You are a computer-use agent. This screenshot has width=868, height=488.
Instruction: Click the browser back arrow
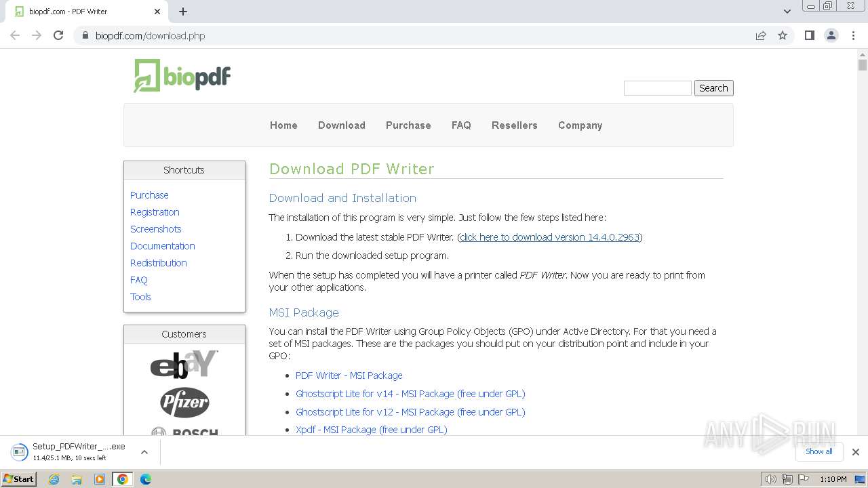pyautogui.click(x=15, y=35)
